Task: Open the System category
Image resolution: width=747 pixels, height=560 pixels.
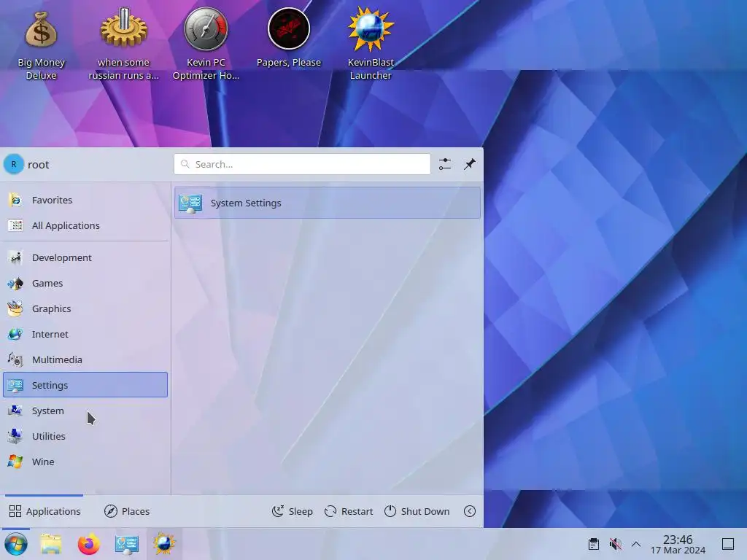Action: (x=85, y=411)
